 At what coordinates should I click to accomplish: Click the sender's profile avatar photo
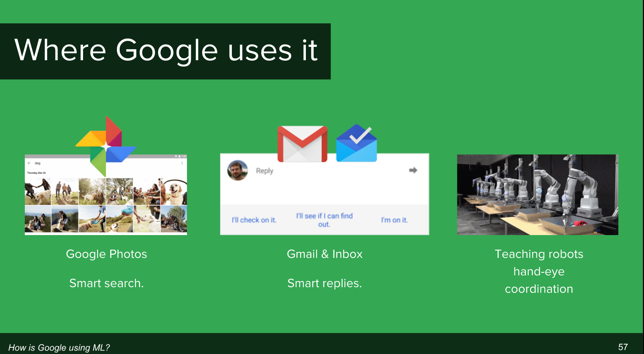click(238, 171)
